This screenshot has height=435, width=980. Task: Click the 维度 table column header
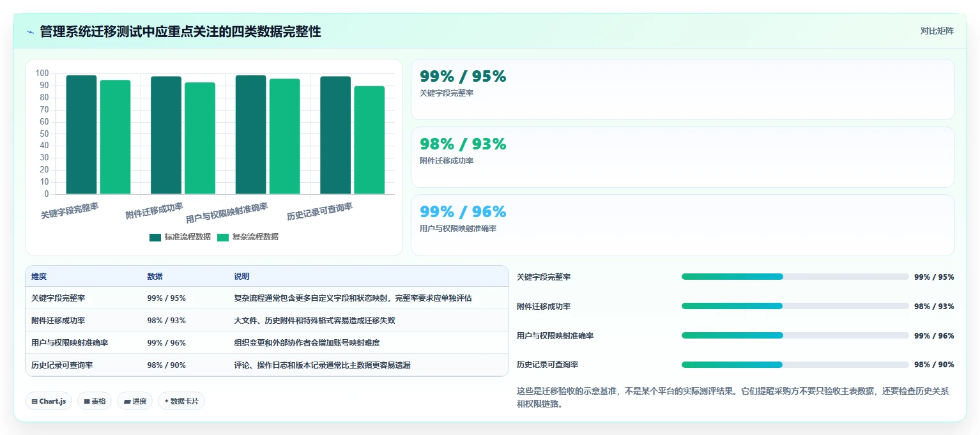point(39,277)
